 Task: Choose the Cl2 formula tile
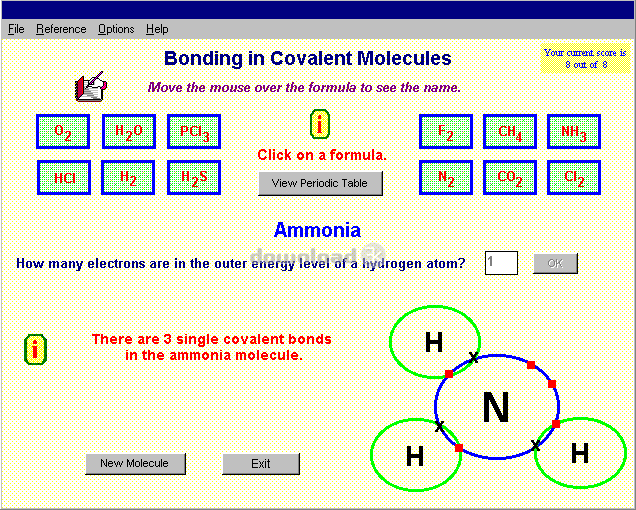pyautogui.click(x=574, y=177)
